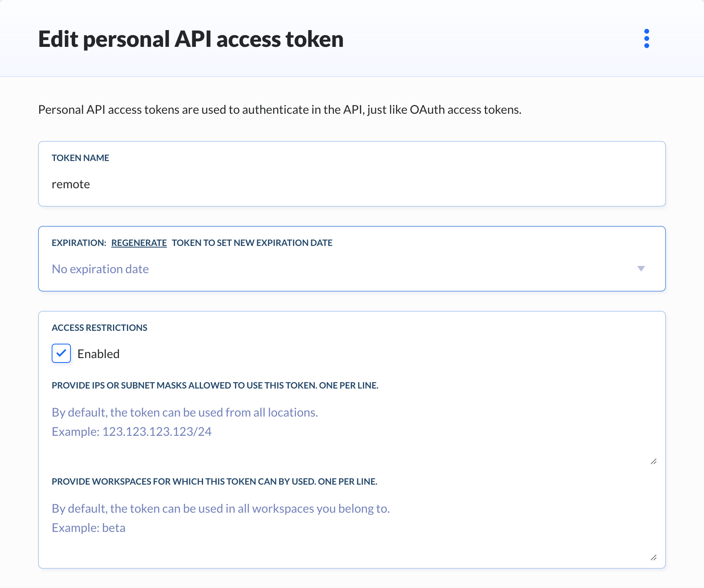Click the 'PROVIDE WORKSPACES FOR WHICH' label
This screenshot has width=704, height=588.
214,481
